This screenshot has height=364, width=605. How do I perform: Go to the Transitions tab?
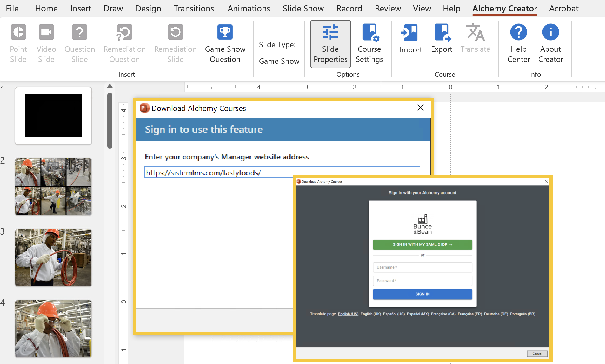tap(194, 9)
